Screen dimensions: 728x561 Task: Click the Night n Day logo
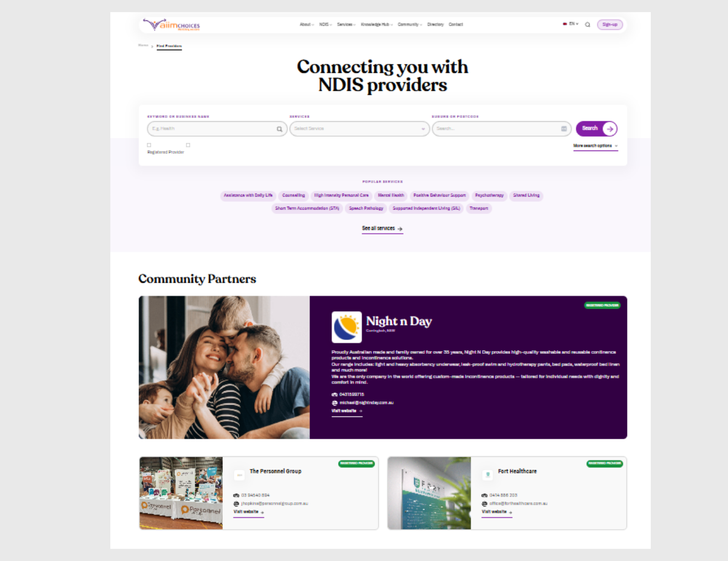346,327
